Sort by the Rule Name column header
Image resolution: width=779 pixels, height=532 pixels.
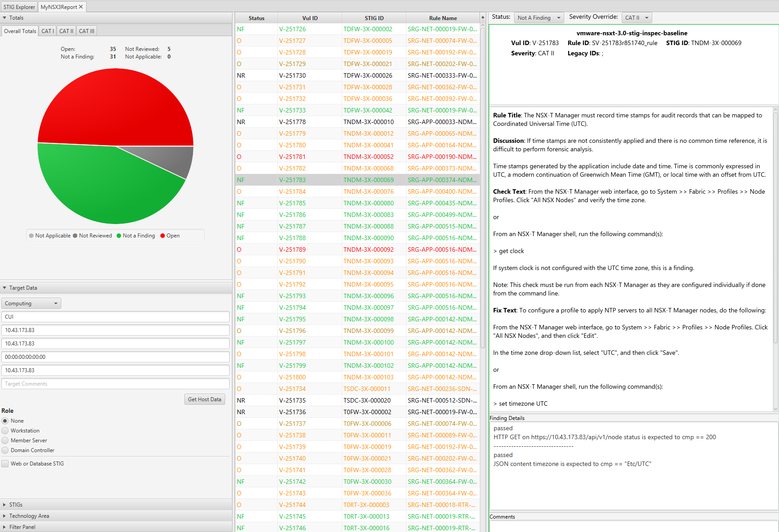[443, 18]
